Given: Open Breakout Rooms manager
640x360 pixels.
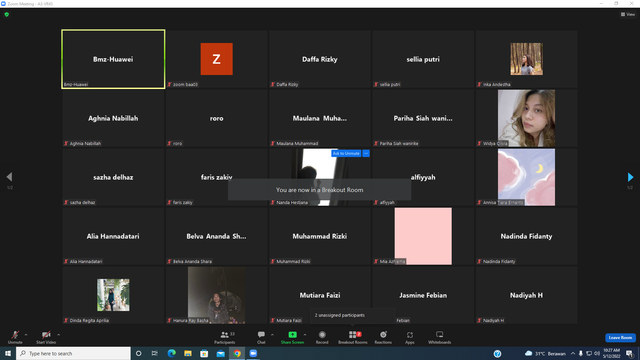Looking at the screenshot, I should coord(353,337).
